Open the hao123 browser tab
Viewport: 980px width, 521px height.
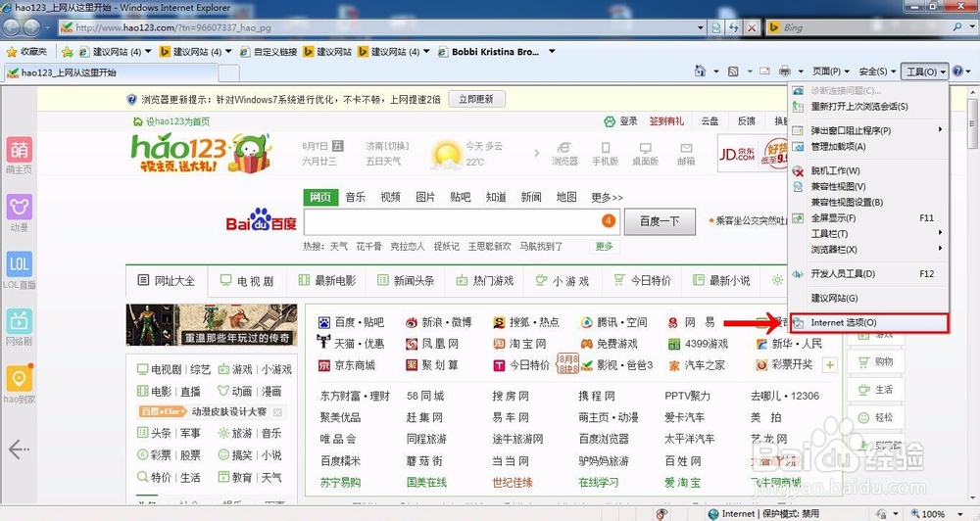(110, 72)
